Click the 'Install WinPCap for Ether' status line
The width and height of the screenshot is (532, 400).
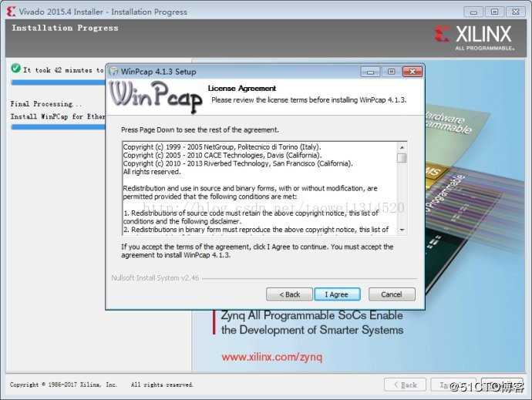click(58, 116)
